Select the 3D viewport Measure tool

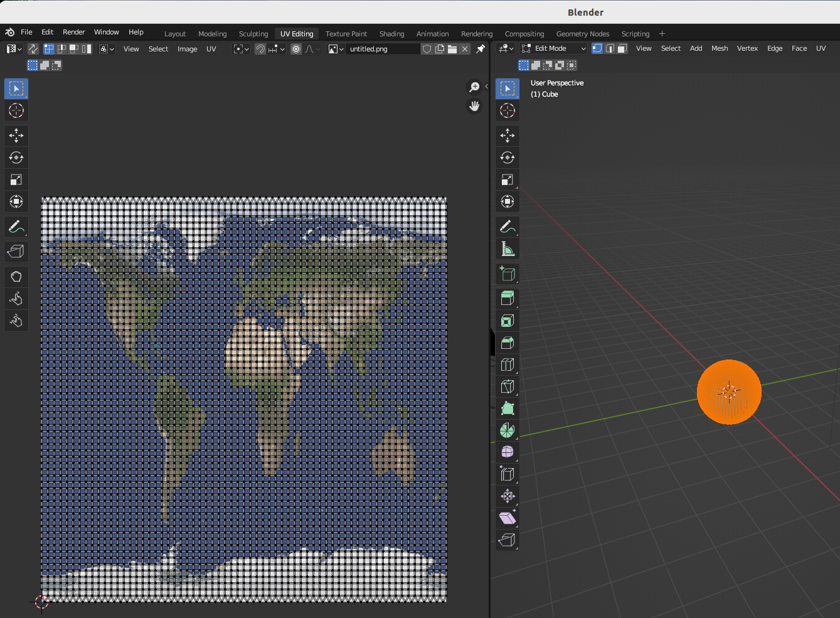(508, 248)
